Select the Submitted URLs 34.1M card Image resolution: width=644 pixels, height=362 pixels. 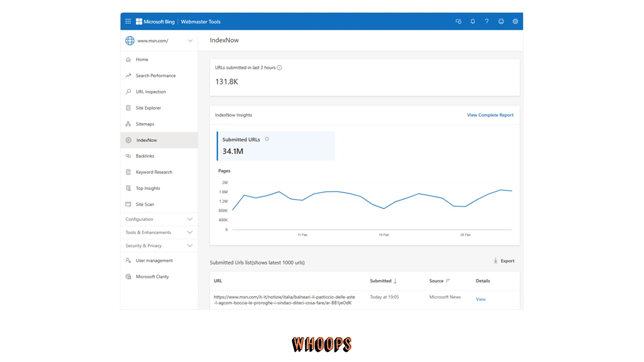pyautogui.click(x=276, y=146)
